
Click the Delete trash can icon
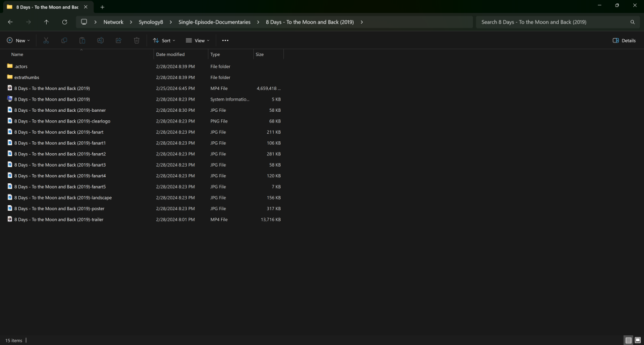pos(137,40)
